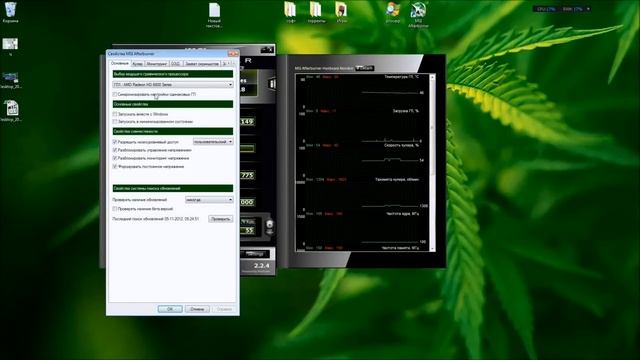Switch to the 'ОЭД' tab
This screenshot has height=360, width=640.
pyautogui.click(x=176, y=64)
